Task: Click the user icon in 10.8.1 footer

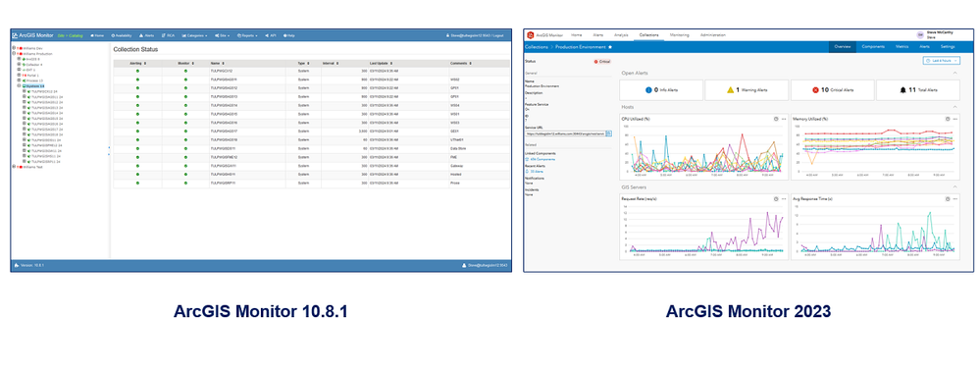Action: click(x=463, y=265)
